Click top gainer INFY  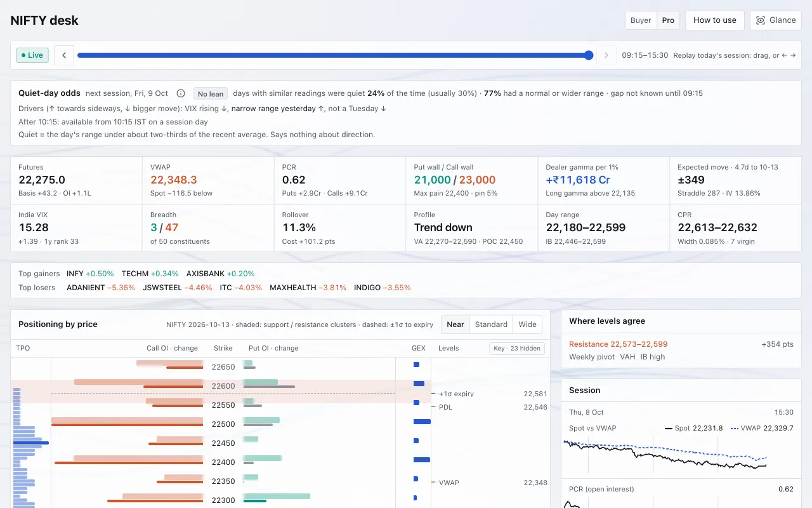click(x=75, y=274)
